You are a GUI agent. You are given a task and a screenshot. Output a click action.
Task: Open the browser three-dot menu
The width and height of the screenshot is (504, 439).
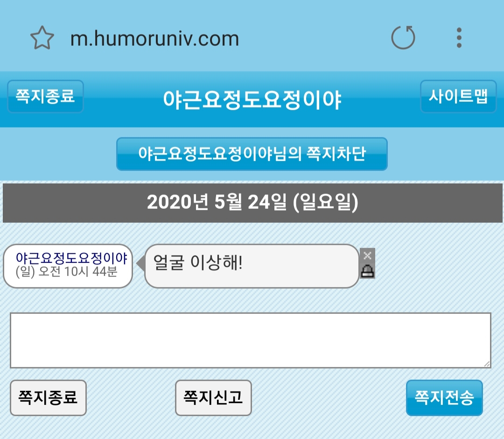(x=459, y=38)
